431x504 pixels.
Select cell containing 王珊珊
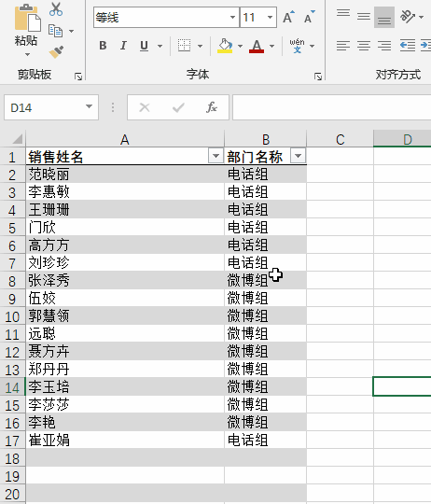125,210
